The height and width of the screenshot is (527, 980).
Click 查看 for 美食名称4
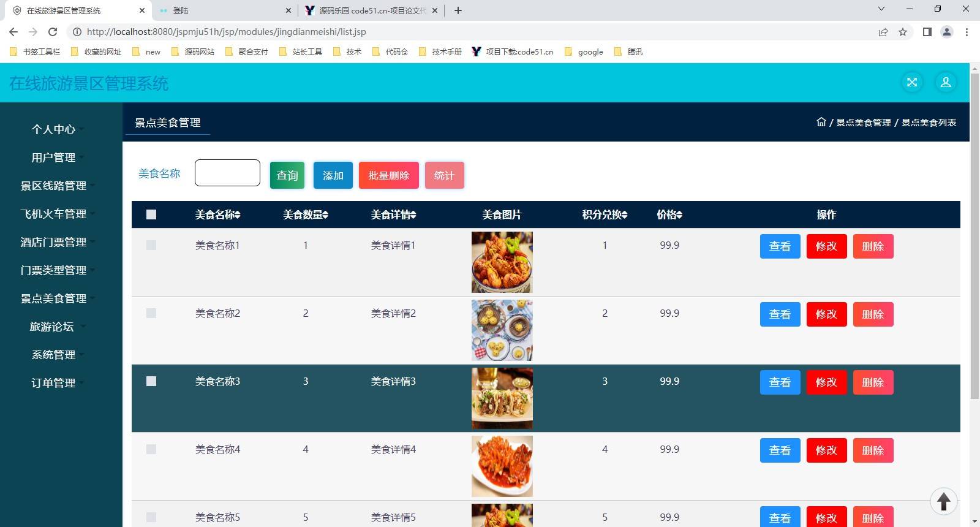pos(780,450)
